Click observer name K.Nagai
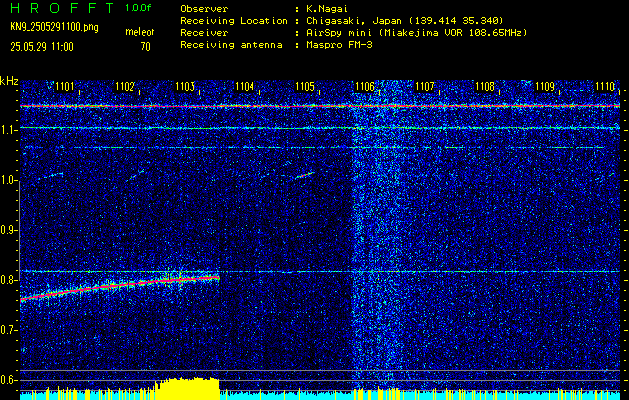 pos(325,8)
